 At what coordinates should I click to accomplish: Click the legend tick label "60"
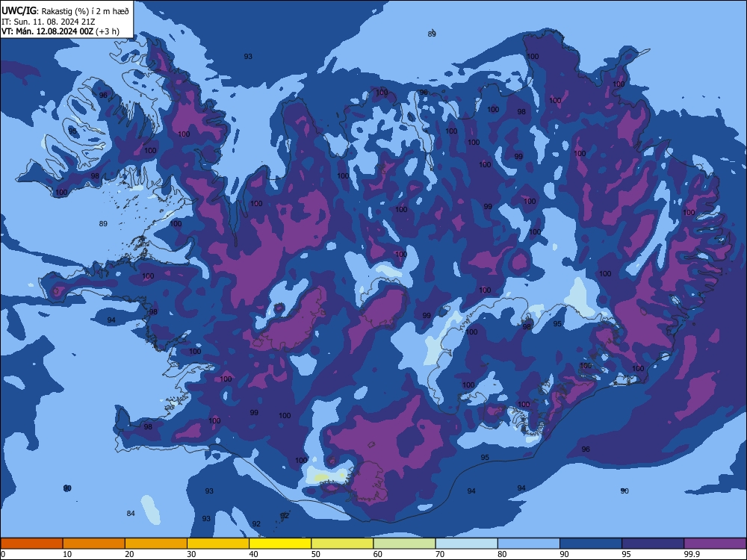pos(378,554)
